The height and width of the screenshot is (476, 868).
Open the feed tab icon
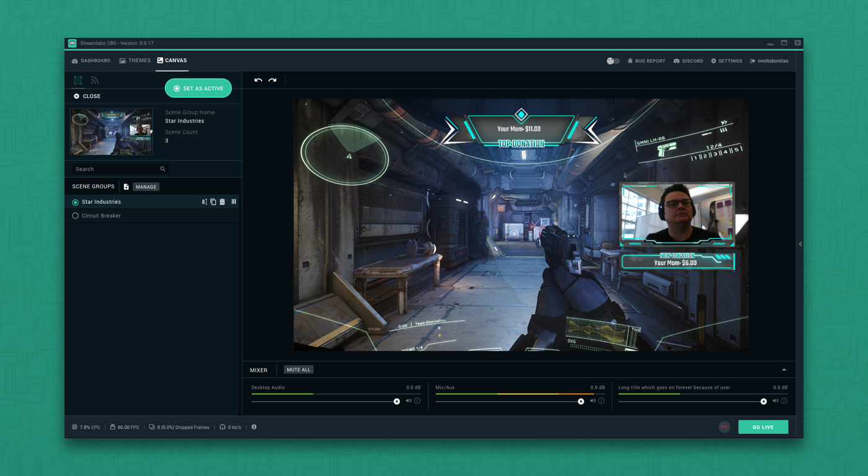click(x=95, y=80)
